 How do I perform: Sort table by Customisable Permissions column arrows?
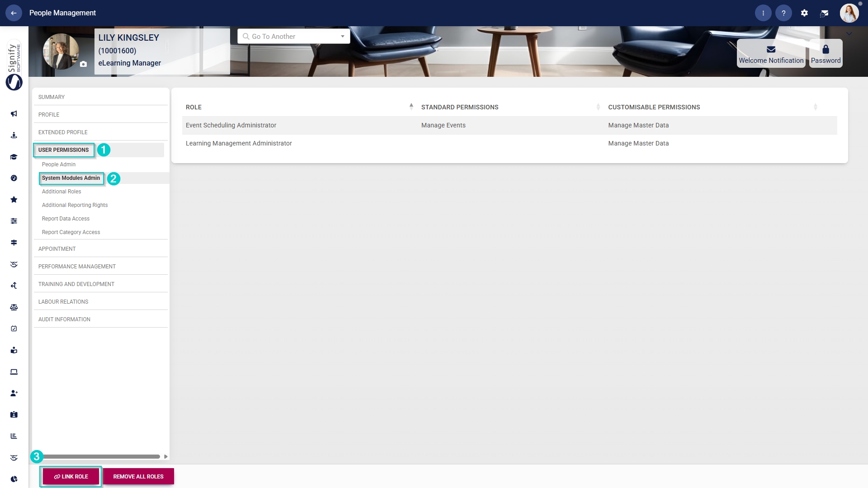click(x=815, y=107)
